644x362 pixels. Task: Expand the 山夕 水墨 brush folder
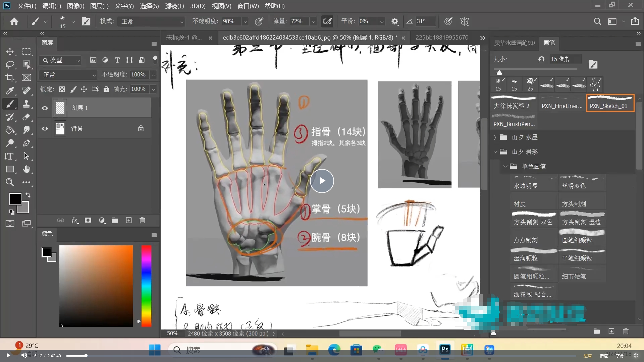coord(495,137)
